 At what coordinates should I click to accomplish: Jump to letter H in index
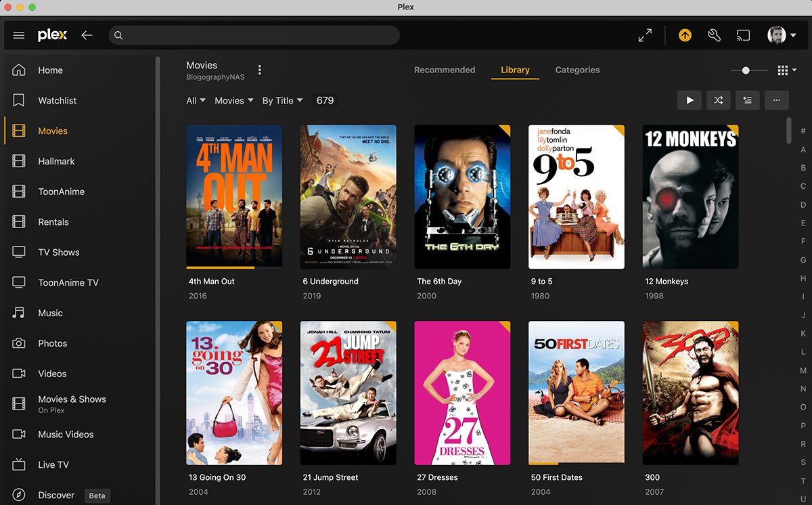point(803,278)
